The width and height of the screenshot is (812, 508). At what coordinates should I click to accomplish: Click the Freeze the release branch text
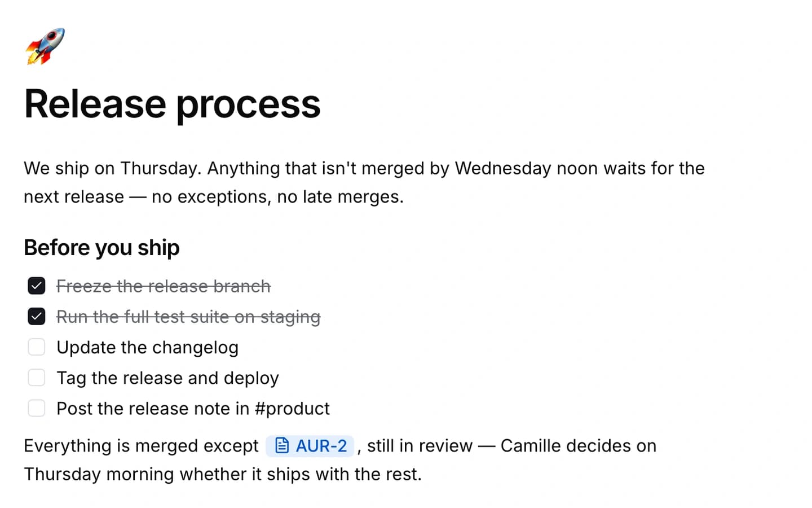tap(164, 286)
